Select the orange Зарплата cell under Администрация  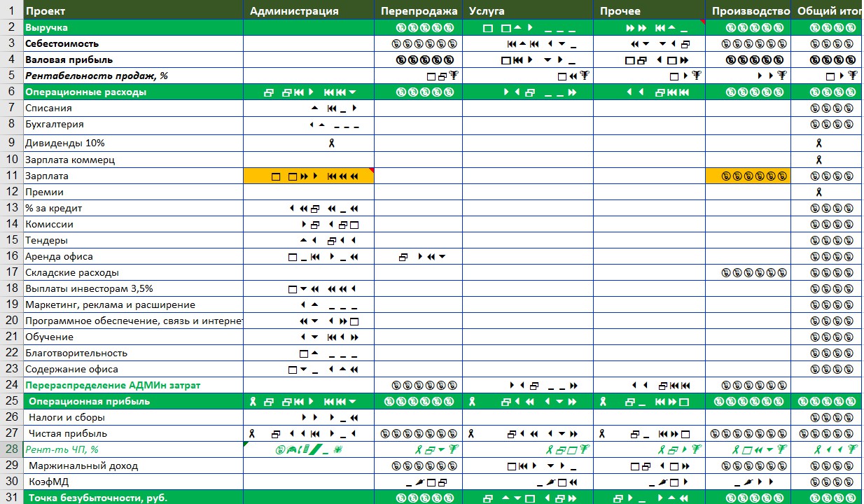(309, 176)
